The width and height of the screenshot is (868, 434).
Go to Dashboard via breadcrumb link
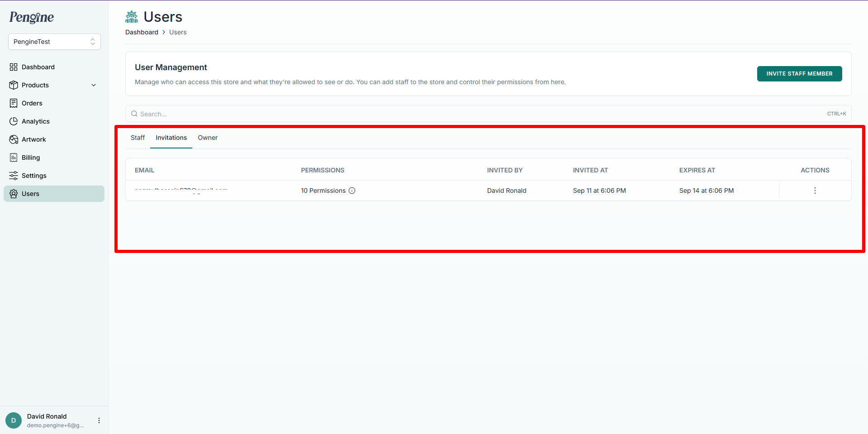[142, 32]
